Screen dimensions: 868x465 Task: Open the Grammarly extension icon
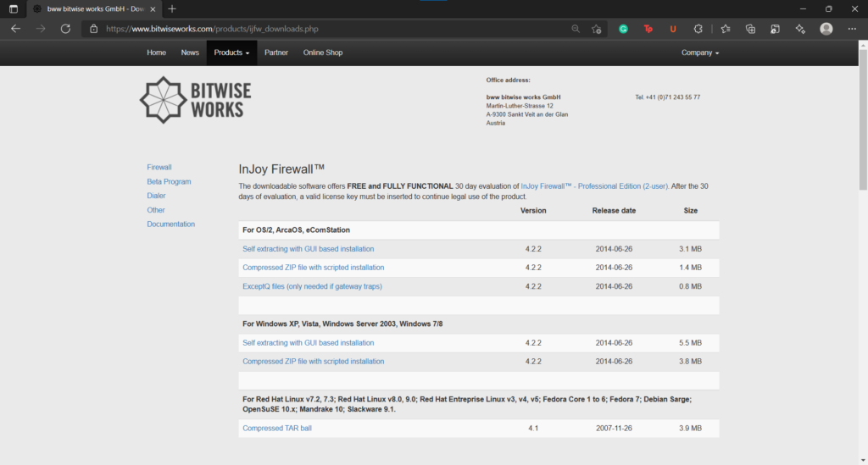[x=623, y=29]
